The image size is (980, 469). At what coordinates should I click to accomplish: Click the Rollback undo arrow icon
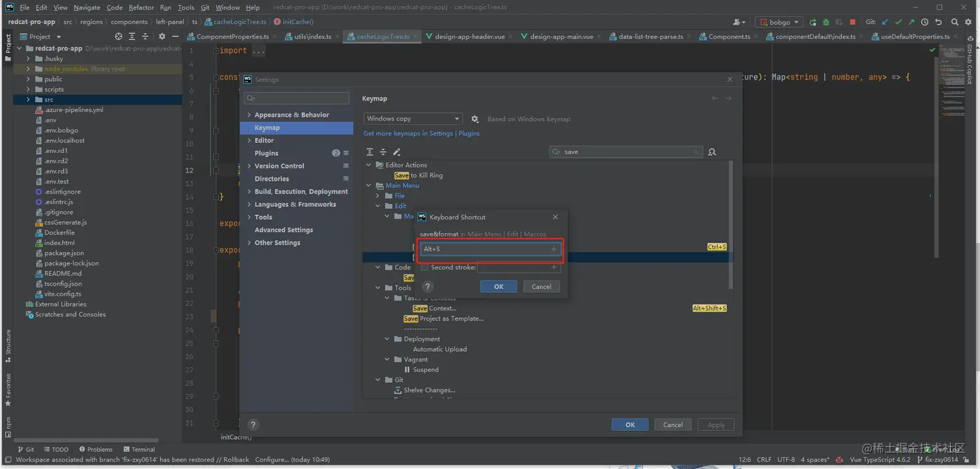point(938,22)
